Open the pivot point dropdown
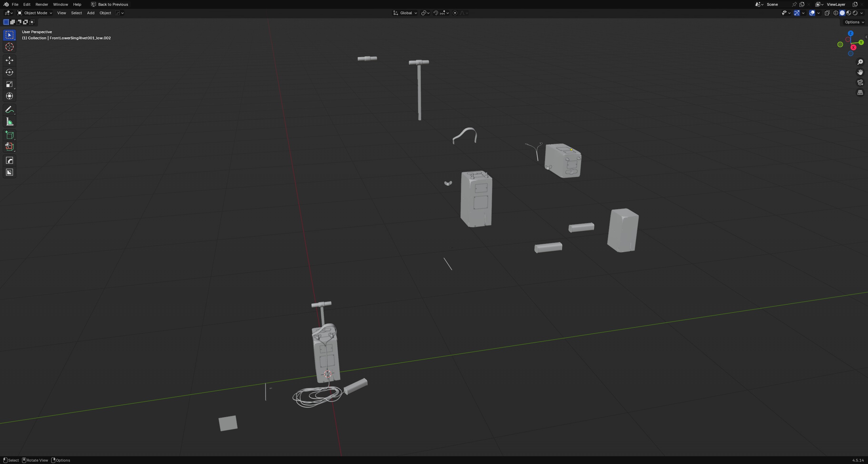The height and width of the screenshot is (464, 868). point(426,13)
